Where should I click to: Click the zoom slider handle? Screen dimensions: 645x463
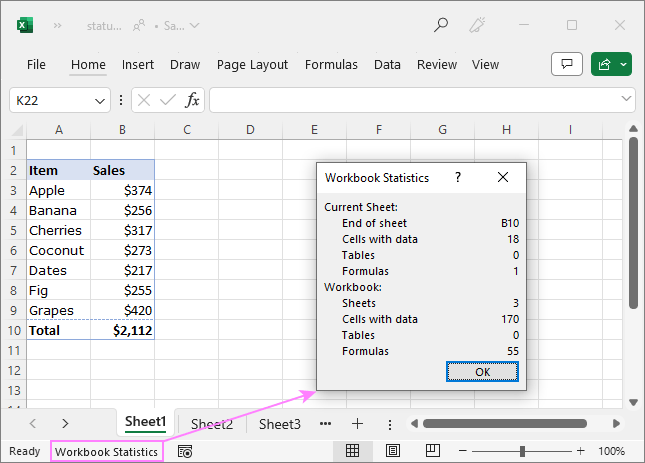tap(522, 452)
